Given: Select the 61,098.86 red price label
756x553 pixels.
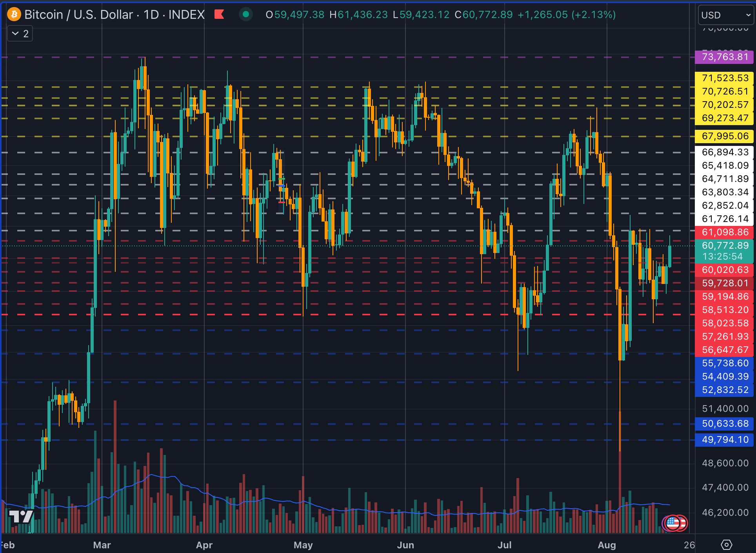Looking at the screenshot, I should 724,232.
